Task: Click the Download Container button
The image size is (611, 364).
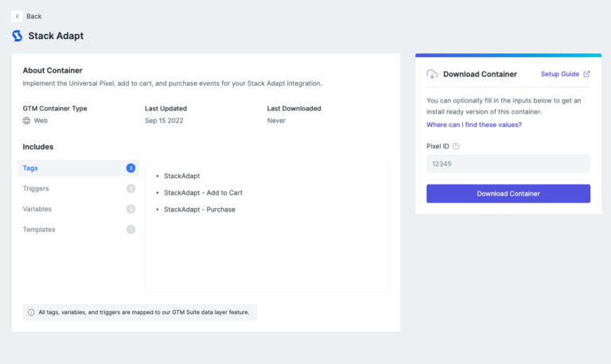Action: click(x=508, y=193)
